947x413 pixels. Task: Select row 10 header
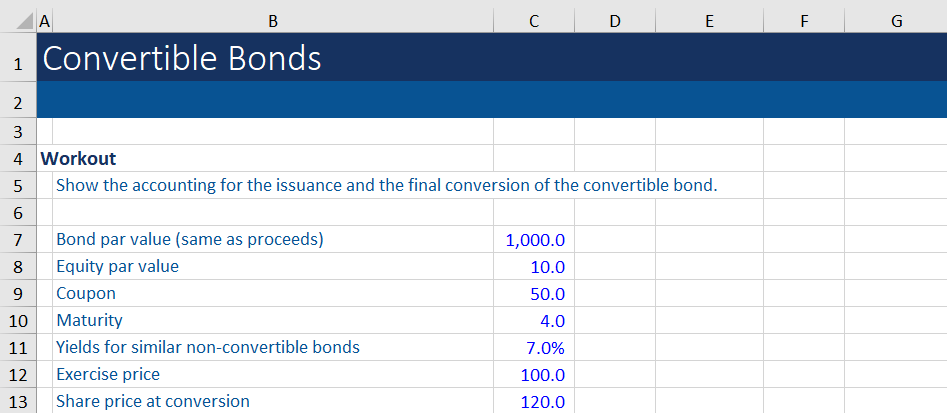pyautogui.click(x=18, y=320)
